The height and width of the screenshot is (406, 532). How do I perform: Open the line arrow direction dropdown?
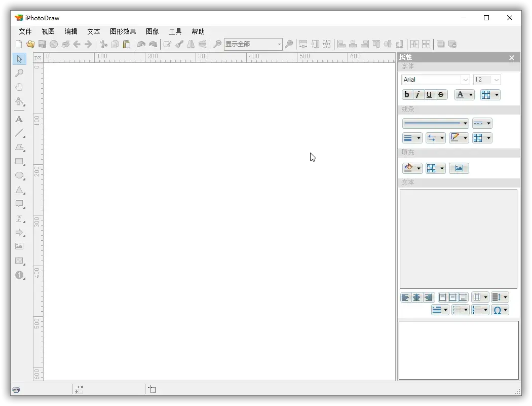click(x=436, y=138)
